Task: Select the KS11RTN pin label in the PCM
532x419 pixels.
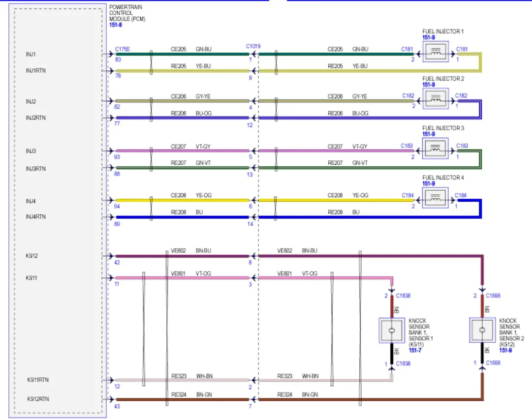Action: tap(38, 380)
